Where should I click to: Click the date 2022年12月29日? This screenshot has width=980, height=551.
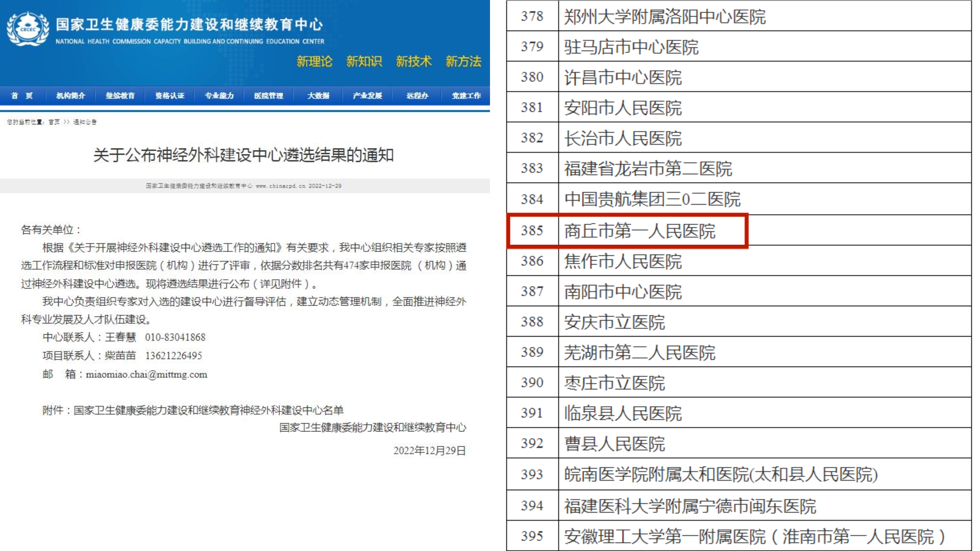[x=429, y=451]
